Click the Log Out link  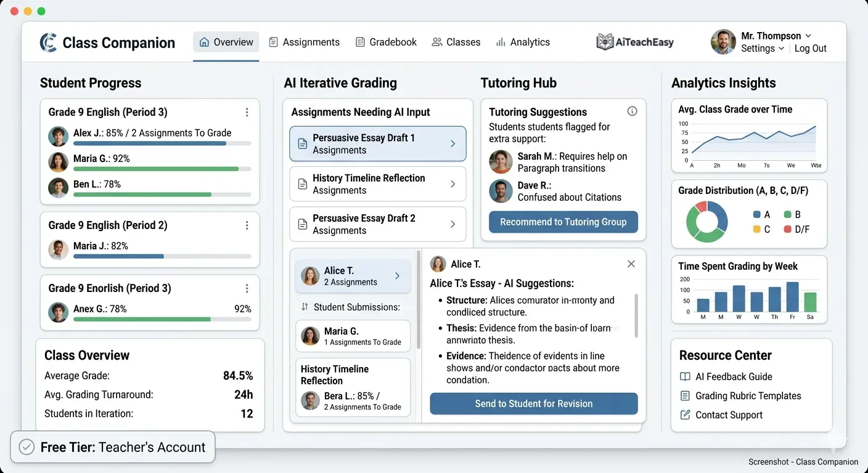[810, 49]
